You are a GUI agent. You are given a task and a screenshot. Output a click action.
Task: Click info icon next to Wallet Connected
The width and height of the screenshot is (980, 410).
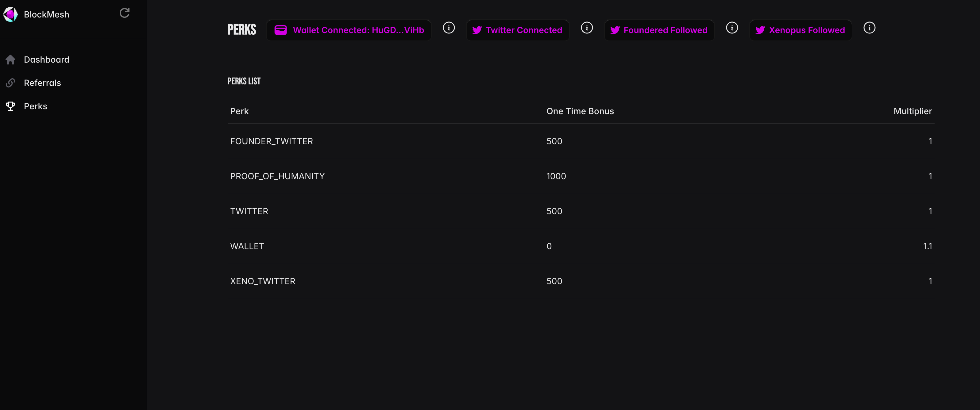(x=449, y=28)
